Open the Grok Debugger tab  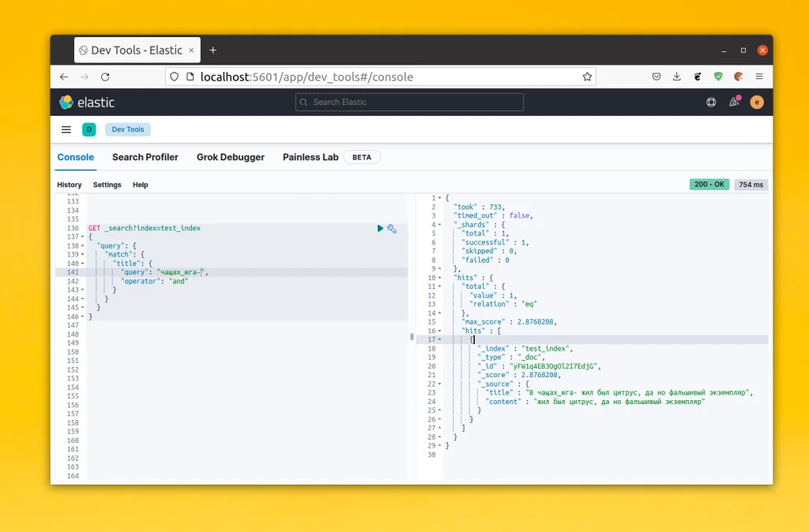point(230,157)
